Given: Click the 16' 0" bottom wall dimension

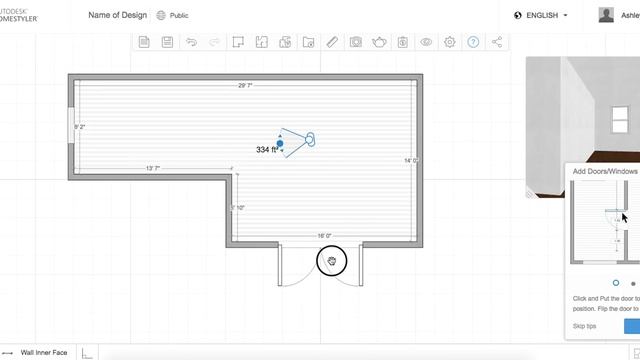Looking at the screenshot, I should (324, 236).
